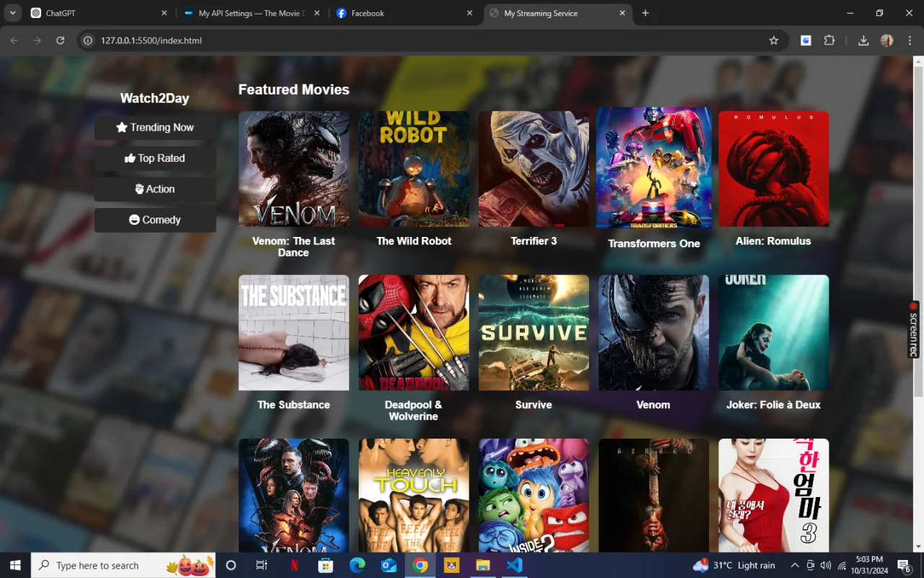Click the Survive movie title
This screenshot has height=578, width=924.
click(x=533, y=405)
